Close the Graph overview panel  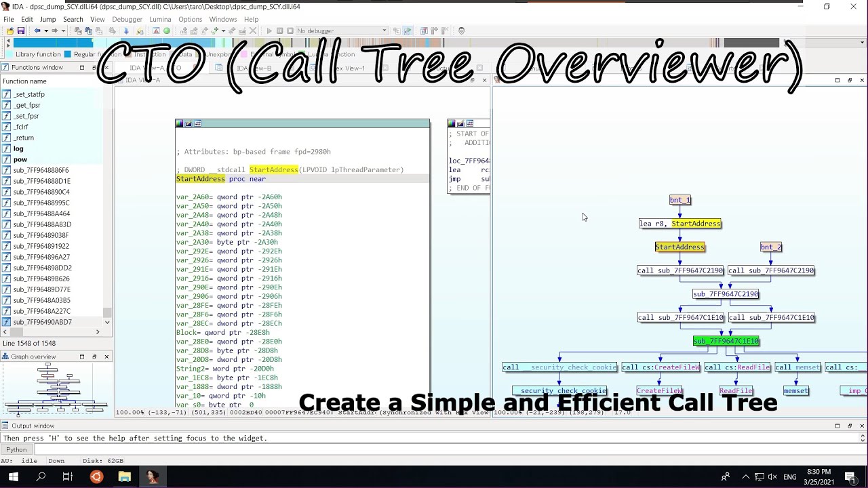click(x=106, y=357)
